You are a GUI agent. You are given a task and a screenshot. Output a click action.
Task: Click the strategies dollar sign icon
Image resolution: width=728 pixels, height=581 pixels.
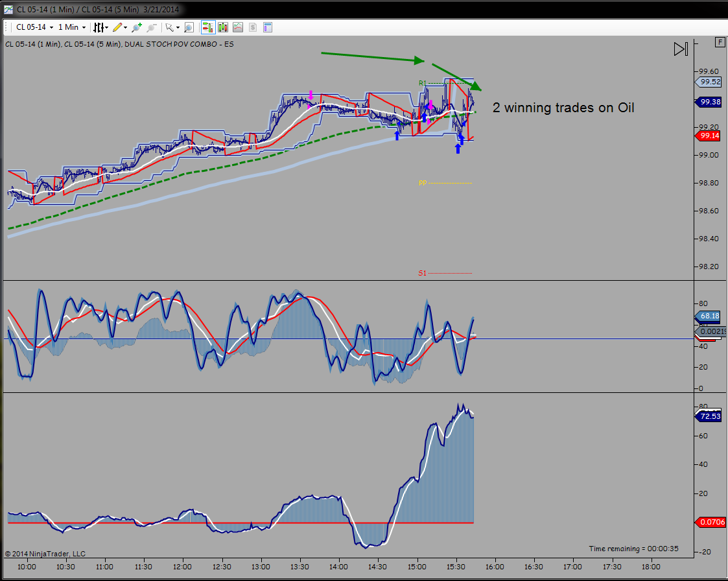click(253, 27)
